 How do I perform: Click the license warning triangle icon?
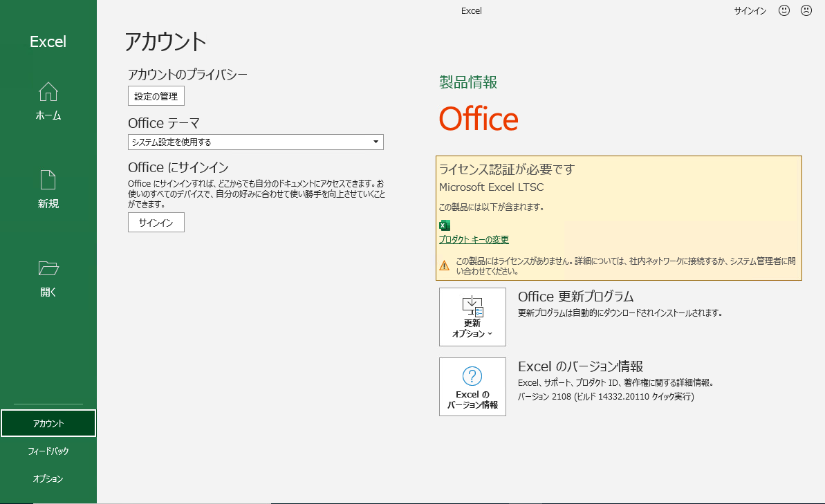coord(445,265)
